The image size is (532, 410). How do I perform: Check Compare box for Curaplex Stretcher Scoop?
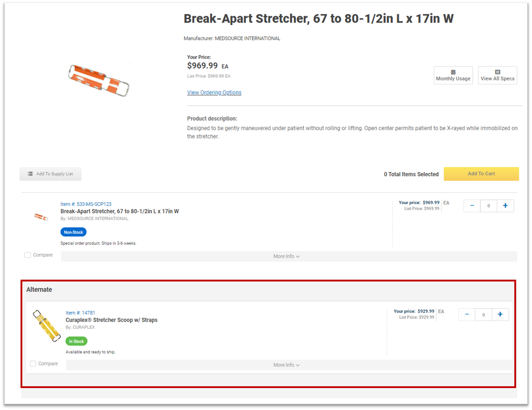(x=33, y=363)
